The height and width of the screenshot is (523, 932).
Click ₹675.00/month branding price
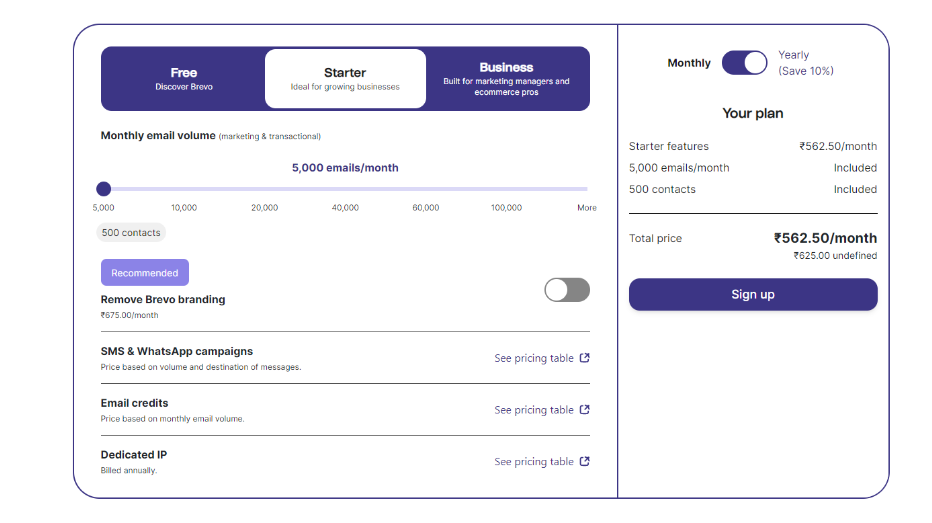[130, 315]
